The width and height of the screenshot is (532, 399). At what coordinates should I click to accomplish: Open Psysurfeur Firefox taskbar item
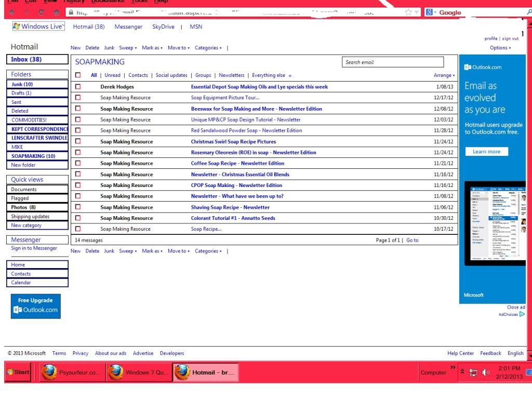[72, 372]
